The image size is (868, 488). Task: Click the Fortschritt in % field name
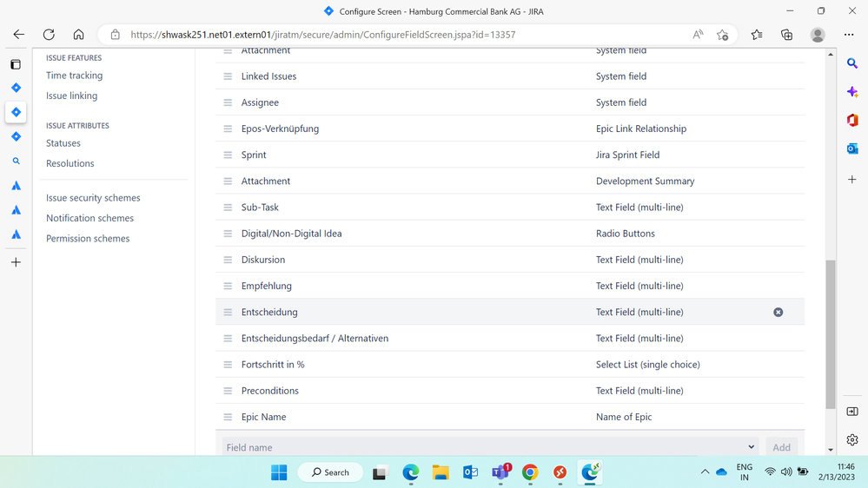point(273,365)
